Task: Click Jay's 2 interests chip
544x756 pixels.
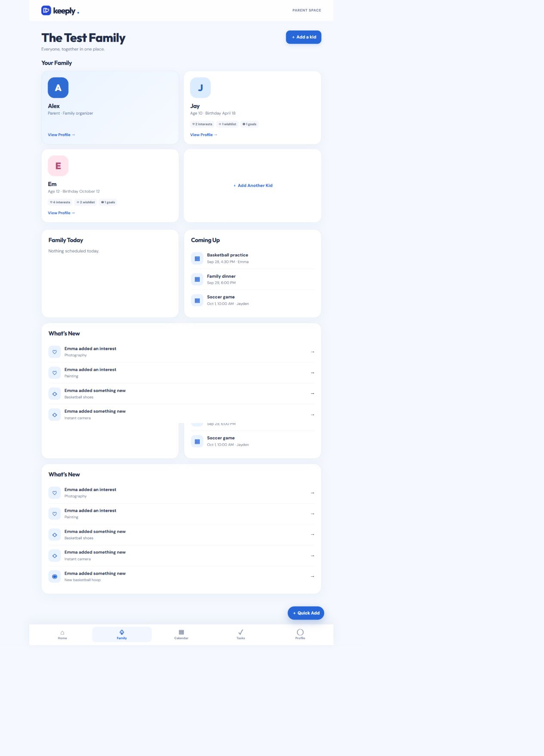Action: [202, 124]
